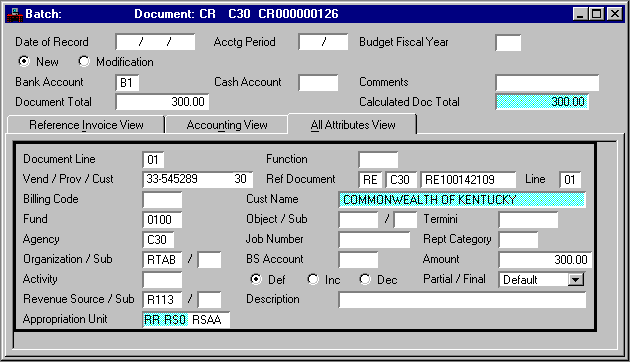Click the Document Total field
630x362 pixels.
tap(162, 102)
